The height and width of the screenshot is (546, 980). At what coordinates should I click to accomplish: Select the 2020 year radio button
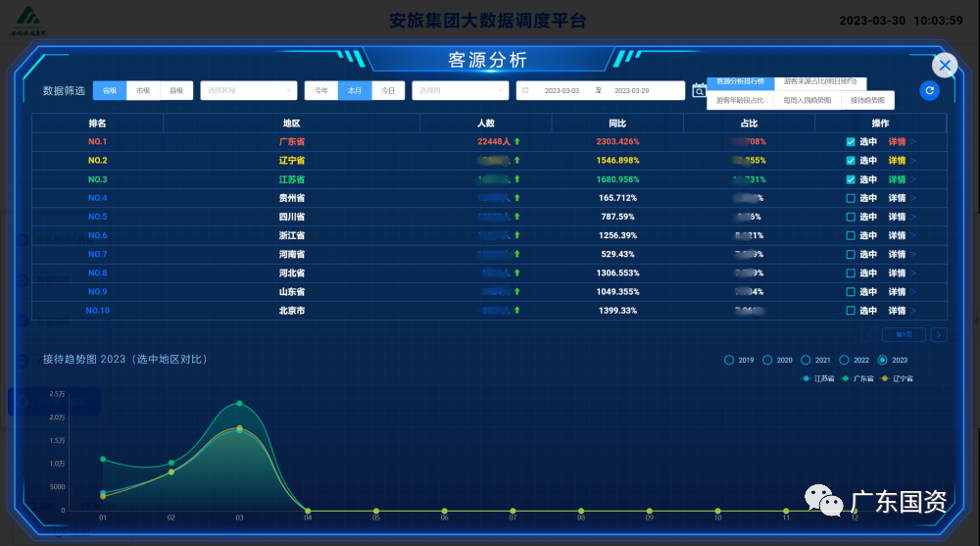pos(767,361)
